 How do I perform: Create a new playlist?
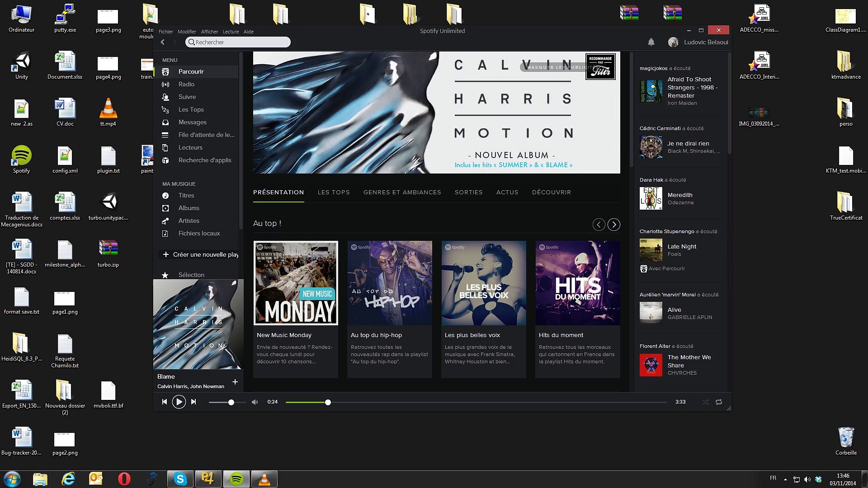tap(200, 254)
